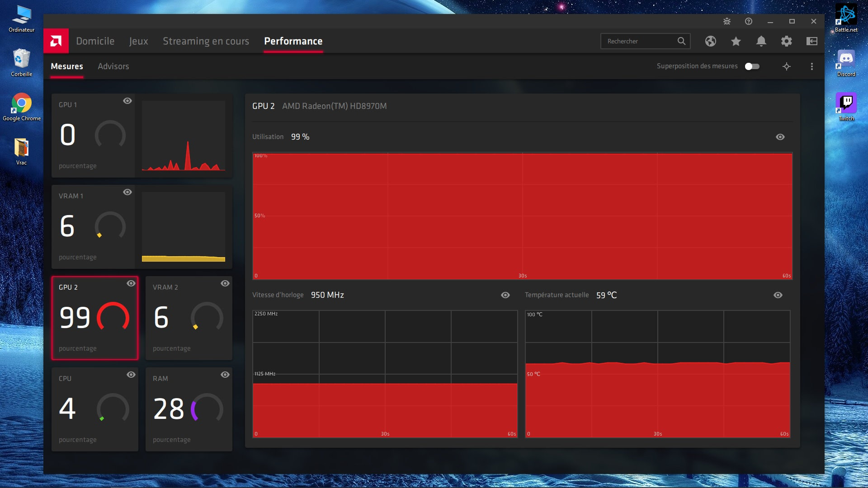Click the bug report icon
This screenshot has height=488, width=868.
pyautogui.click(x=726, y=21)
